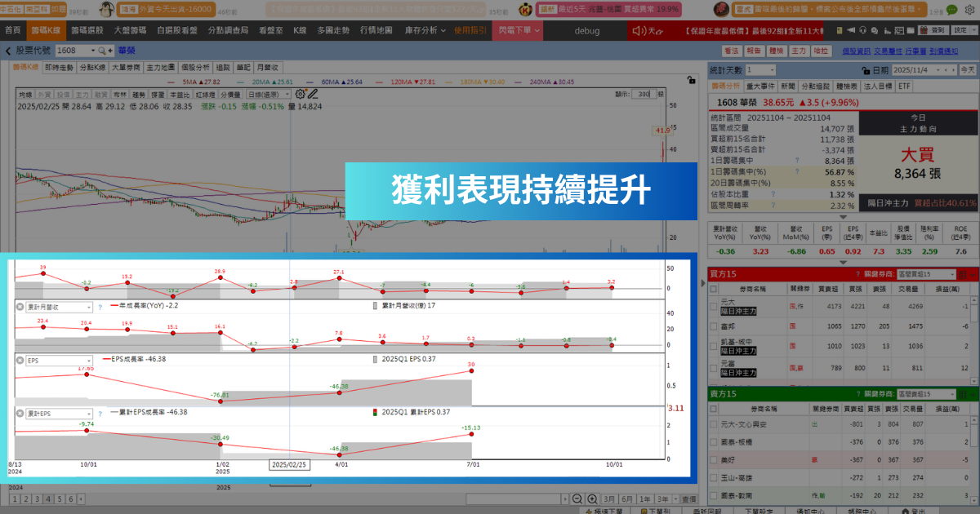Check the 富邦 row checkbox
Screen dimensions: 980x514
click(x=713, y=325)
